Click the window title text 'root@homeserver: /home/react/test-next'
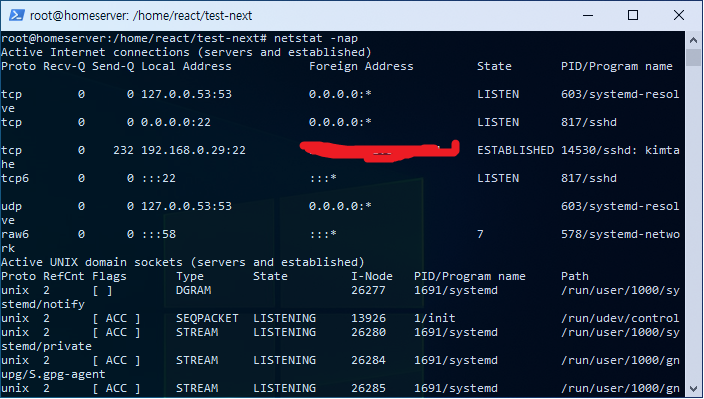This screenshot has width=704, height=399. click(141, 16)
